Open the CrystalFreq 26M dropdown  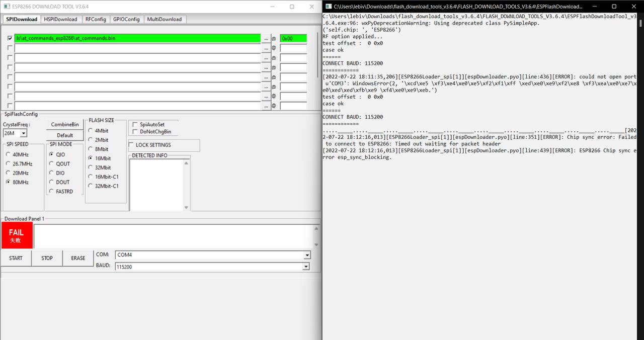coord(23,133)
